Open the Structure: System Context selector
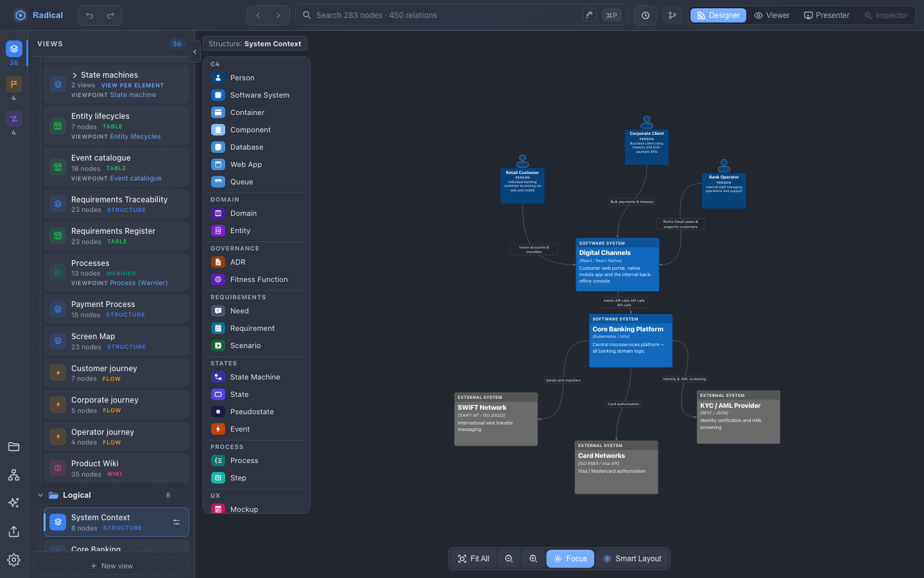Image resolution: width=924 pixels, height=578 pixels. 255,44
